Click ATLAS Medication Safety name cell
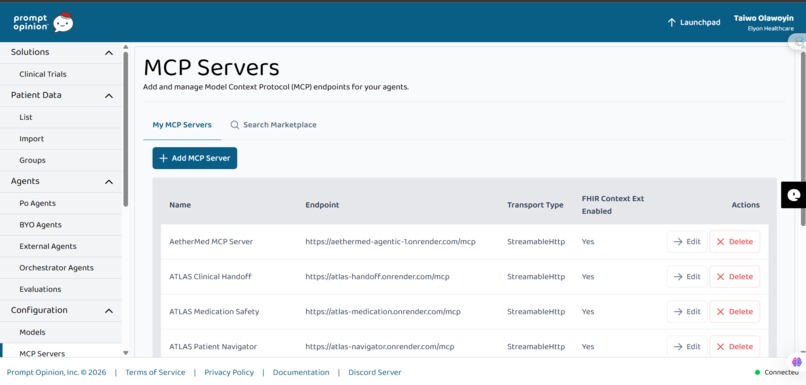Screen dimensions: 806x385 coord(214,311)
